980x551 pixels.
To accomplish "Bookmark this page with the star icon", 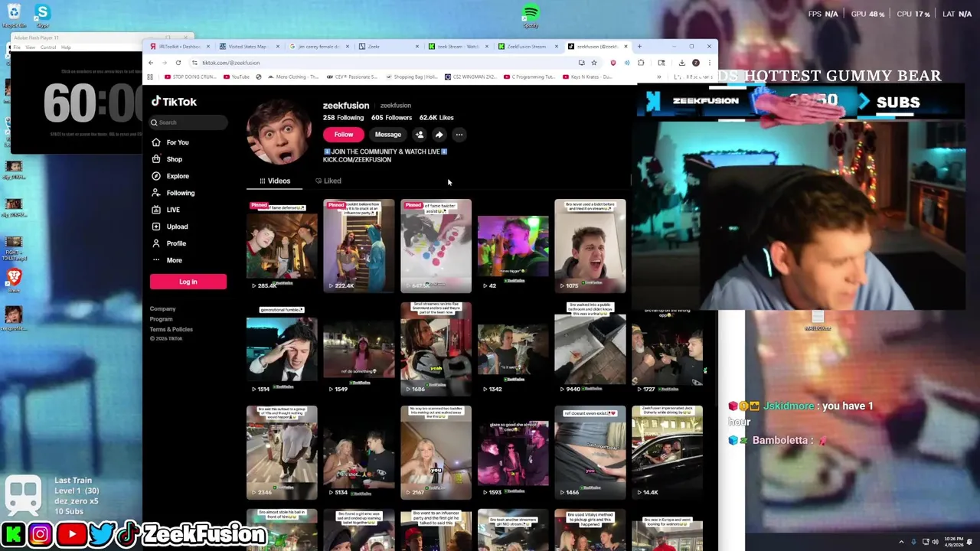I will click(x=593, y=63).
